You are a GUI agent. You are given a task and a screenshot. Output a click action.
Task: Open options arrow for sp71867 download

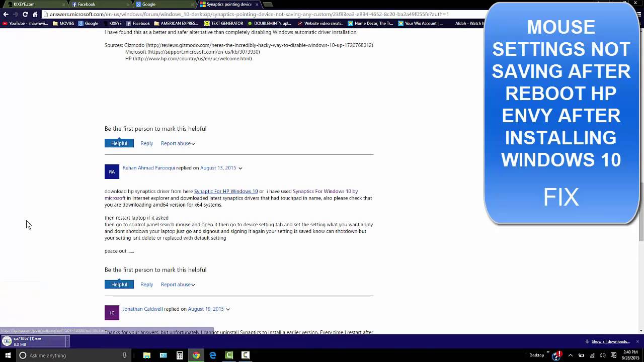pos(67,342)
